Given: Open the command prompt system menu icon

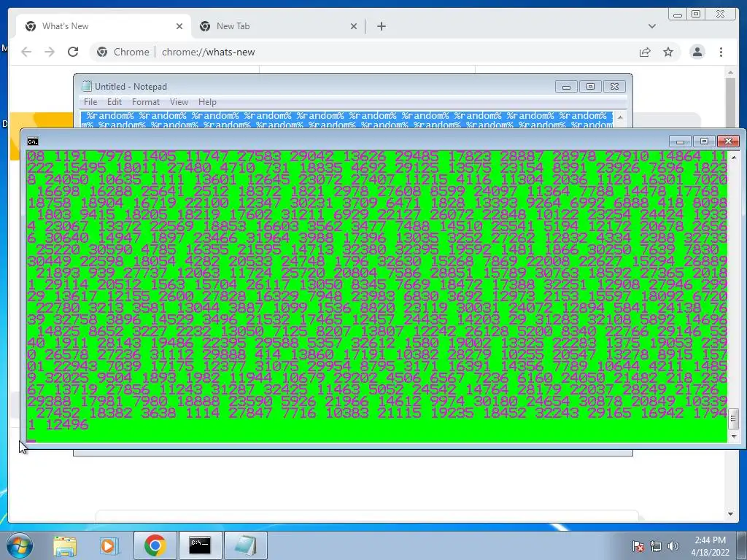Looking at the screenshot, I should (32, 141).
